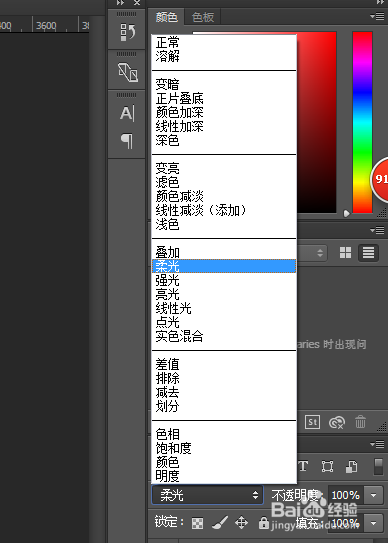Click the opacity 100% value field

pos(345,495)
